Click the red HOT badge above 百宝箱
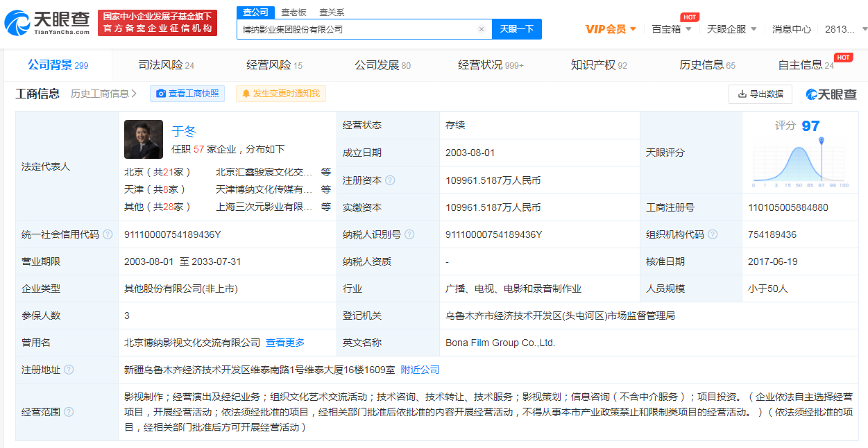 (689, 17)
